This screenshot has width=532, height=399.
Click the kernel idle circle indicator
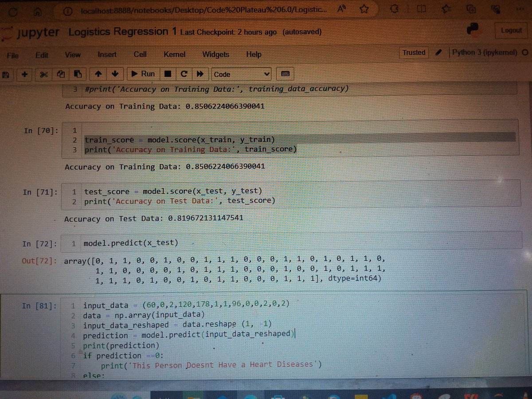[x=525, y=52]
